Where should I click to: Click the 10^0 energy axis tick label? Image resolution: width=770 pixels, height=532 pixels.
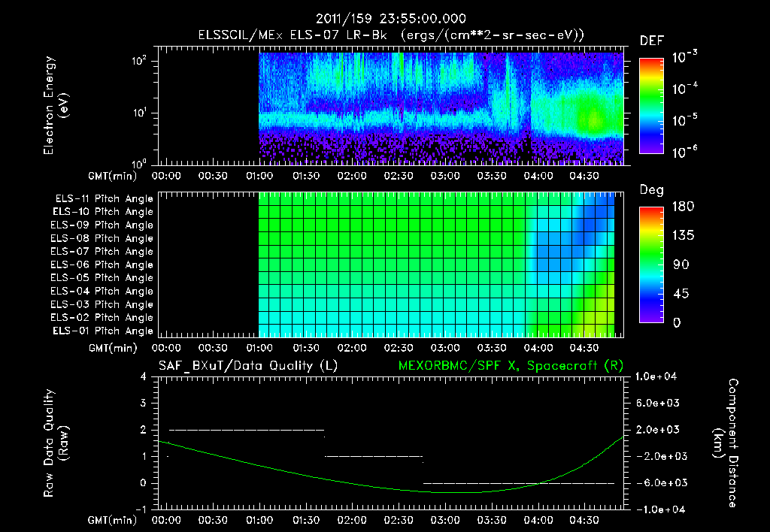pos(139,163)
